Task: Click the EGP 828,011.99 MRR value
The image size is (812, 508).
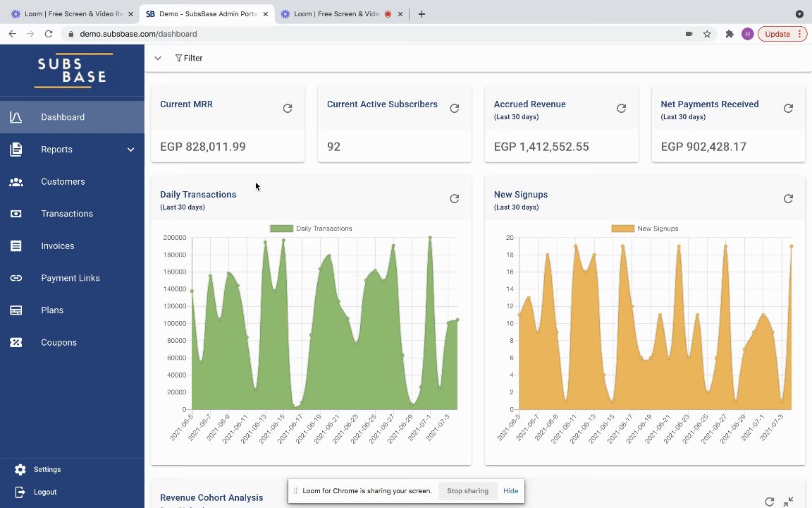Action: 203,147
